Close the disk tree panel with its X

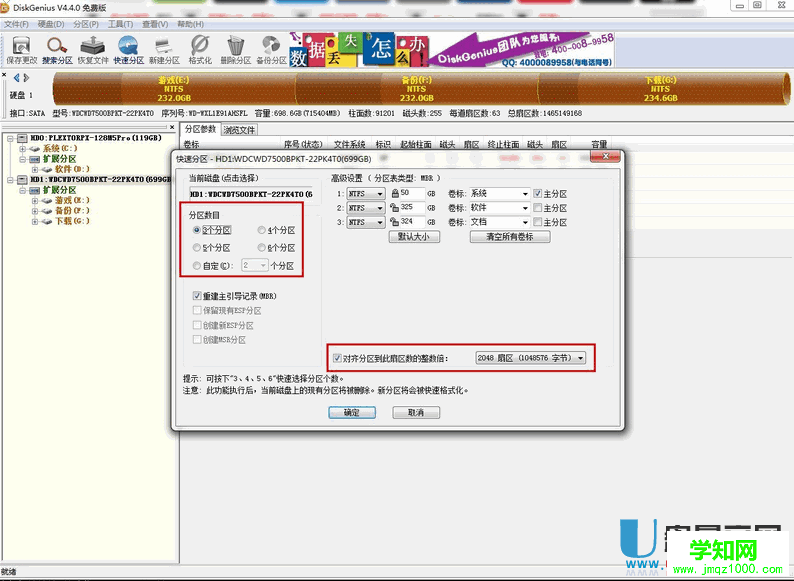pos(172,127)
